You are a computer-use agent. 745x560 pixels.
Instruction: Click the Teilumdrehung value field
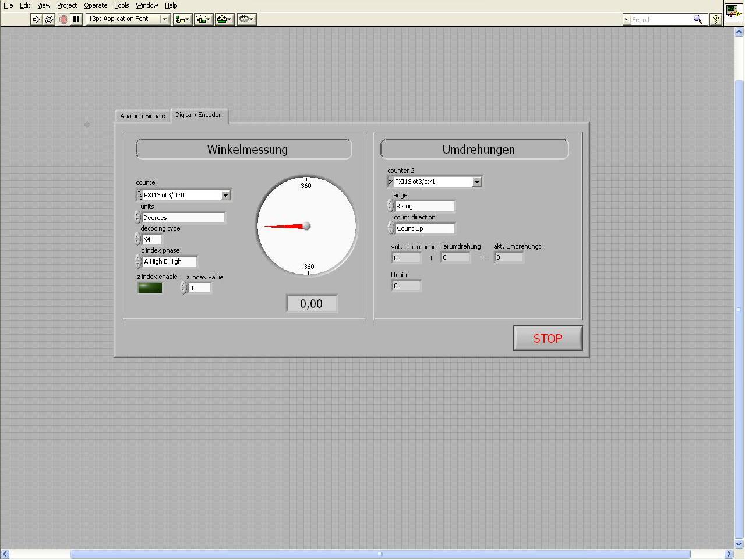coord(456,257)
